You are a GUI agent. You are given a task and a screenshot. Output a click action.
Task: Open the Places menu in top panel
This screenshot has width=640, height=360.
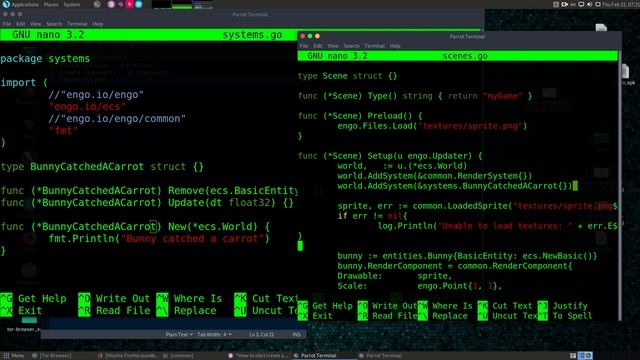(51, 4)
